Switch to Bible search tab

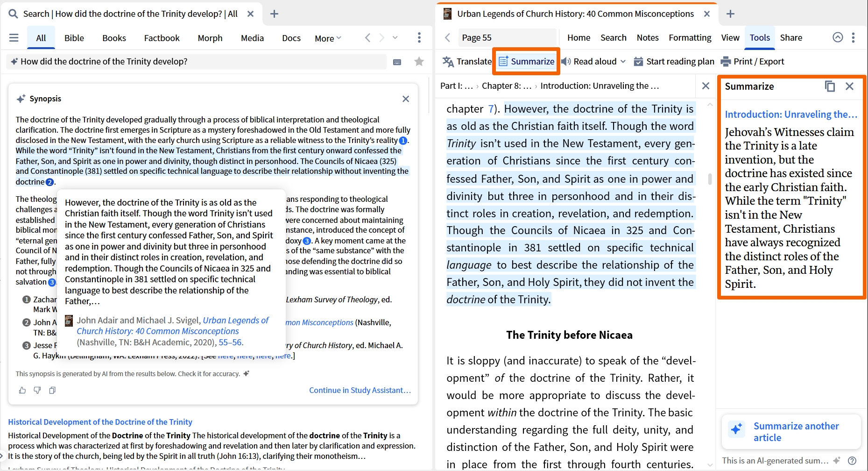[74, 38]
